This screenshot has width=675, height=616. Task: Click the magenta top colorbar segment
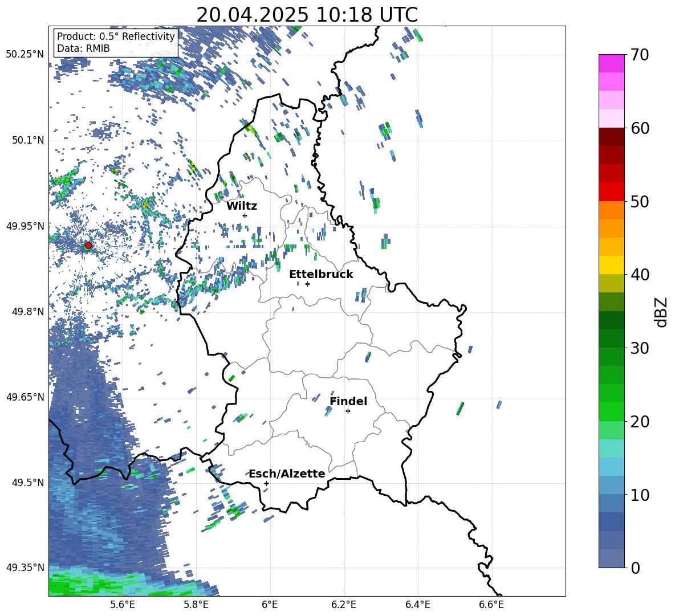click(x=611, y=63)
